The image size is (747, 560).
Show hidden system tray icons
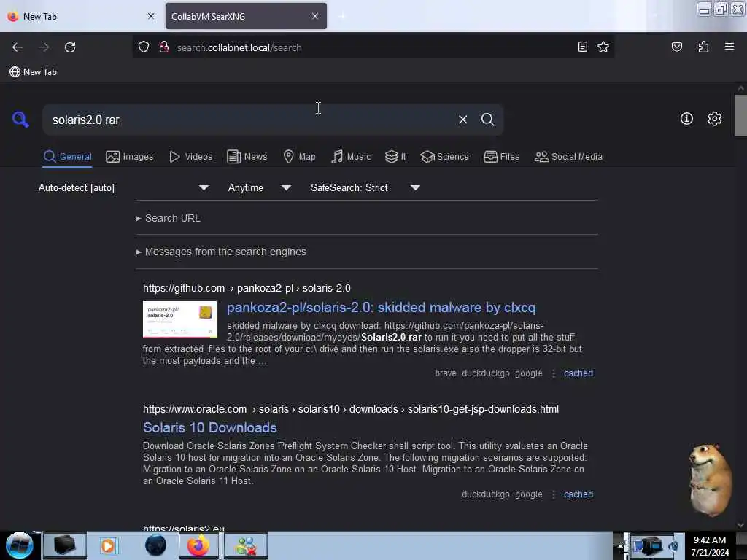620,545
